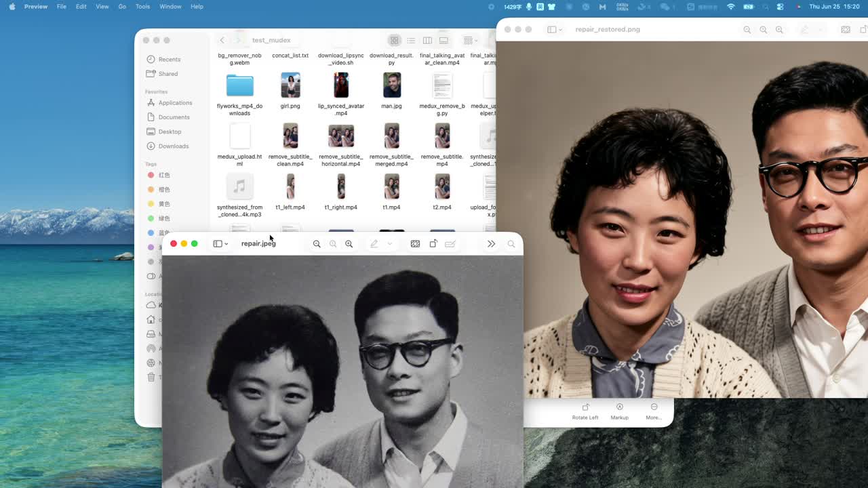
Task: Go back in Finder window
Action: [x=222, y=40]
